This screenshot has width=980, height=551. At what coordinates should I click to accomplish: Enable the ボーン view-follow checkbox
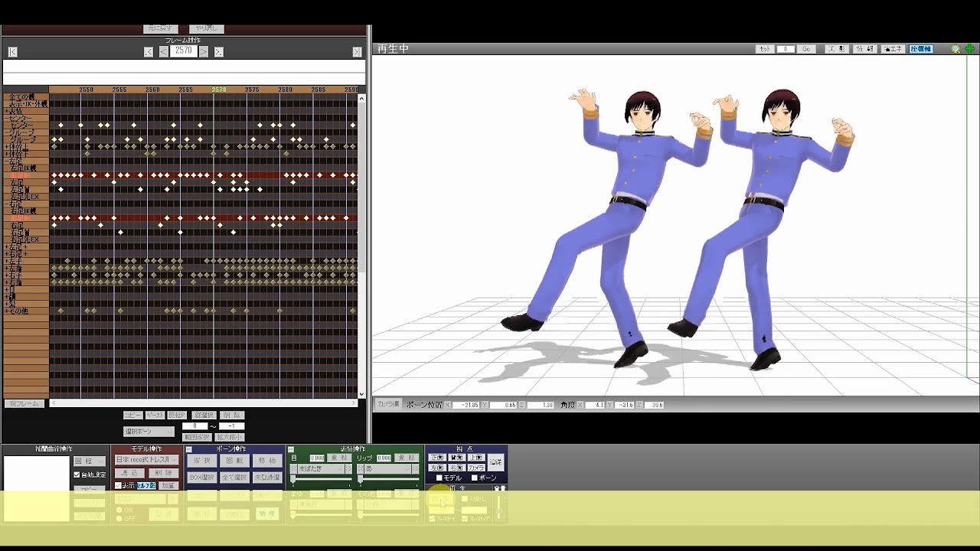pos(475,478)
